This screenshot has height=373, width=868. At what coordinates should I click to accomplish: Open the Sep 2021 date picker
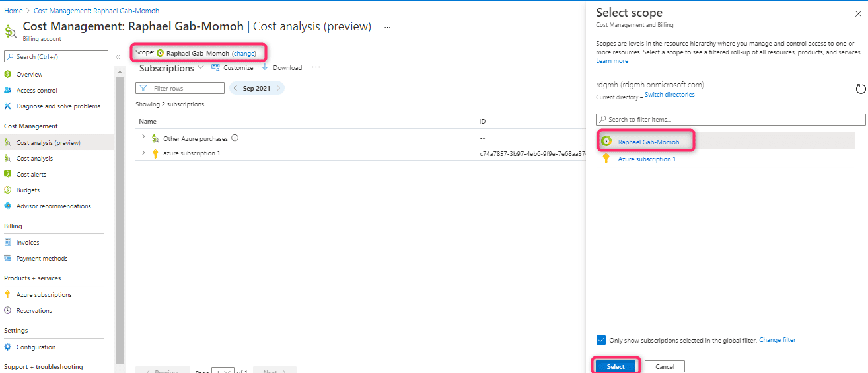[257, 88]
